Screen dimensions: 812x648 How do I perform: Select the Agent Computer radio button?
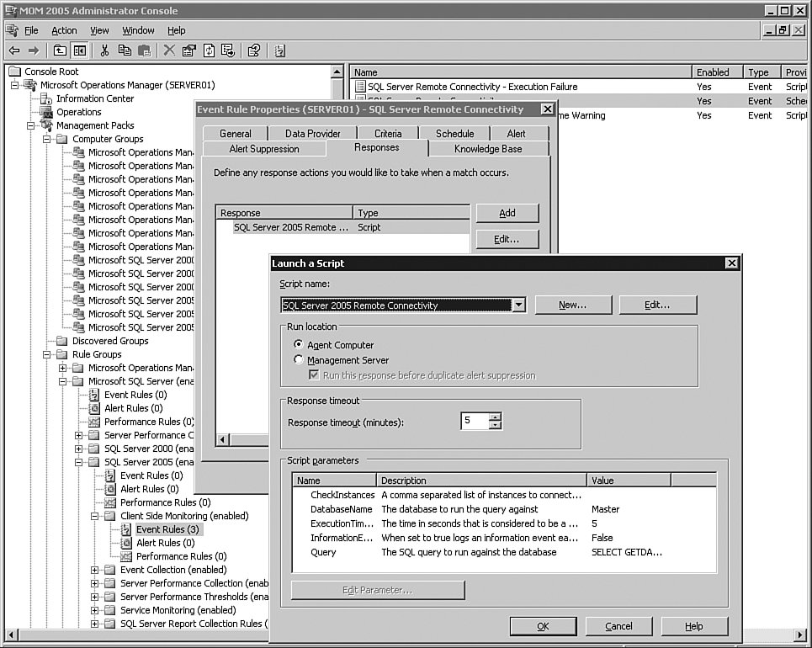(x=298, y=345)
